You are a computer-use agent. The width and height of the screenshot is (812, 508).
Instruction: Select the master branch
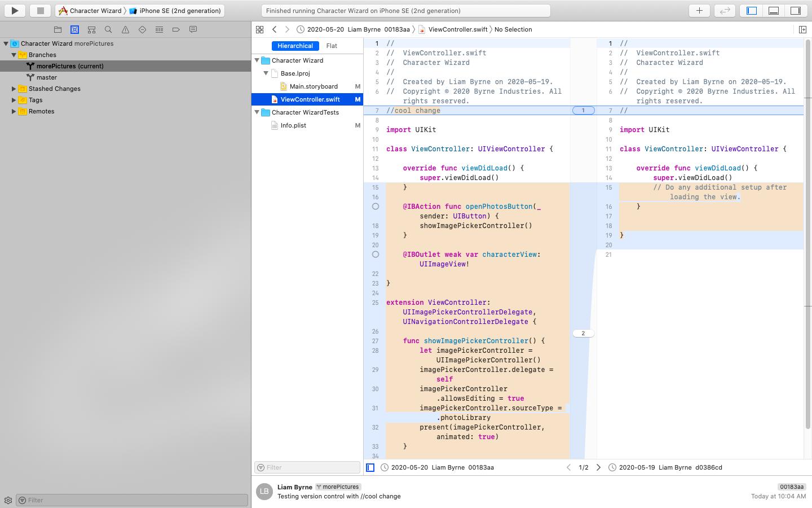[x=125, y=77]
